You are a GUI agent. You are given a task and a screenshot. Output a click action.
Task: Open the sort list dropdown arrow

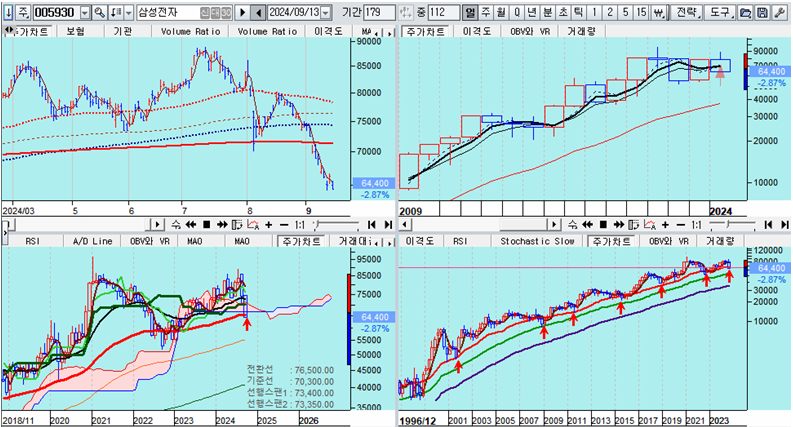click(x=128, y=12)
